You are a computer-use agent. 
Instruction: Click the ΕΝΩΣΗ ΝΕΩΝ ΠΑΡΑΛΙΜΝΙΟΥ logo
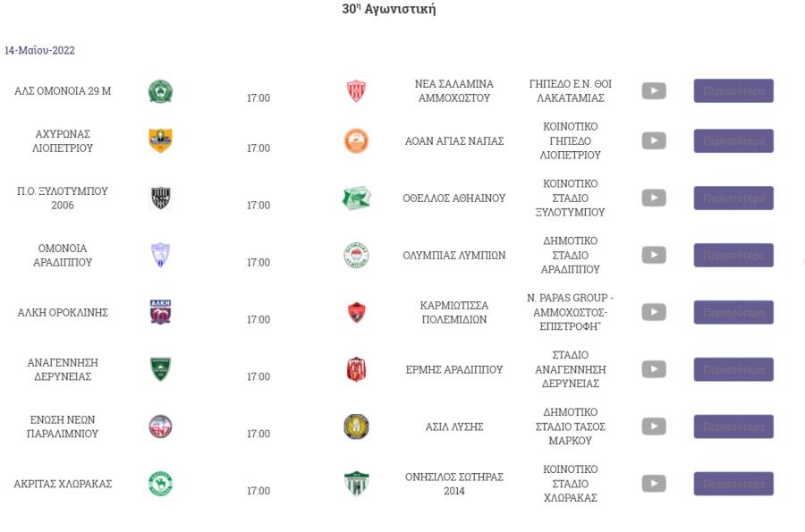(x=160, y=426)
